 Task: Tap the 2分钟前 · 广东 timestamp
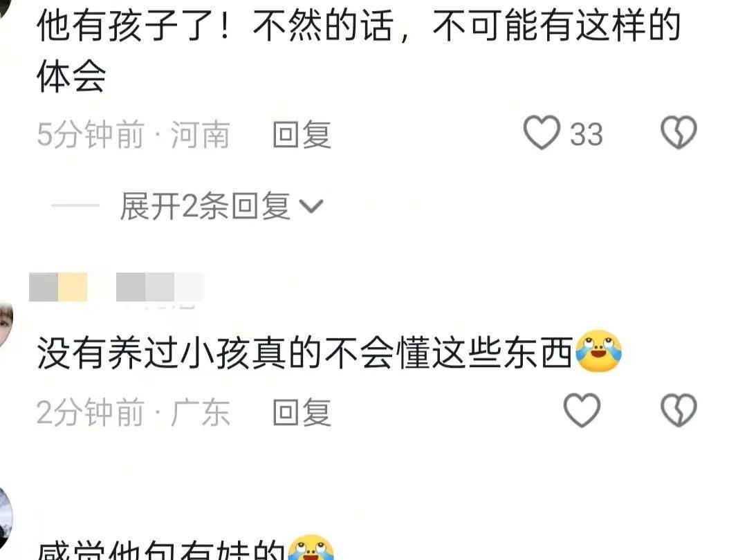pyautogui.click(x=133, y=412)
